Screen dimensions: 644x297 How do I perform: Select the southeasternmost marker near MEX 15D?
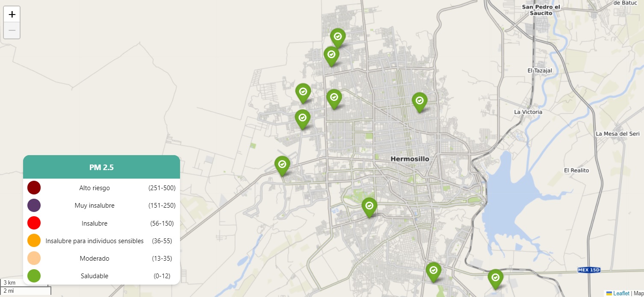[495, 278]
